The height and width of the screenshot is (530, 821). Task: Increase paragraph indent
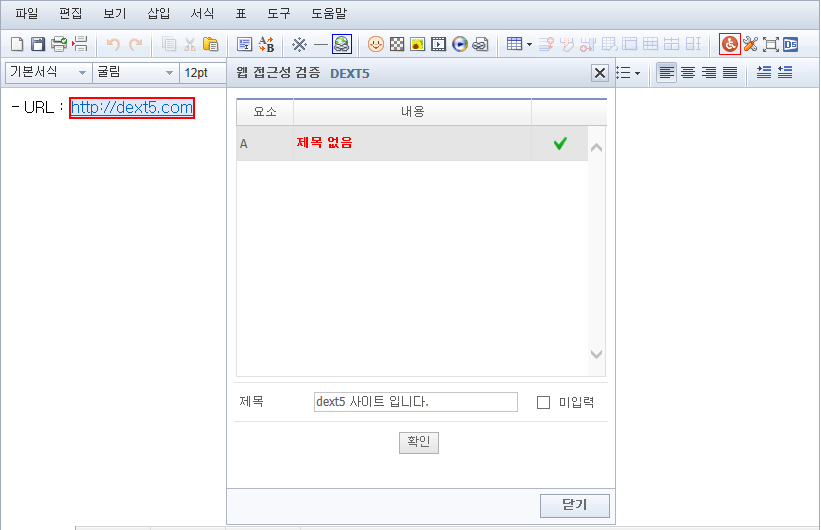click(764, 72)
